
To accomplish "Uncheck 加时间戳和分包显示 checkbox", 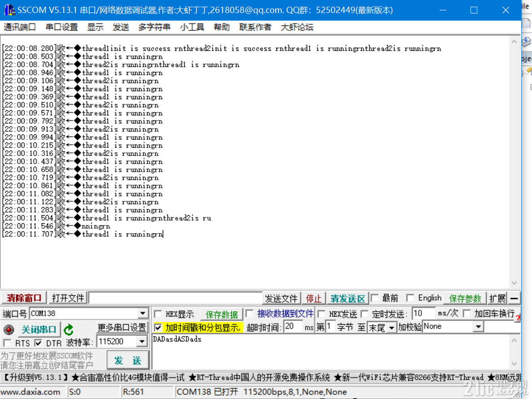I will (158, 327).
